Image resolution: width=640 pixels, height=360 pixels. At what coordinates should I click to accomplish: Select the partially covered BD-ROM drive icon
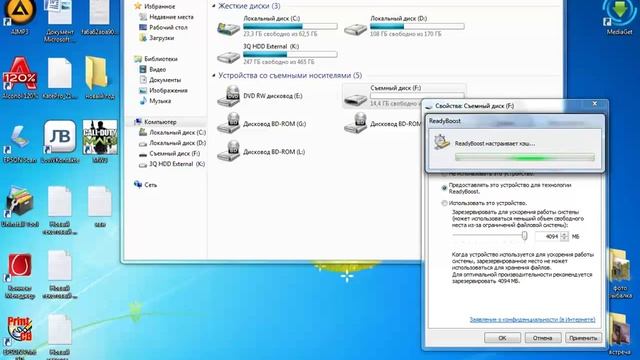[356, 124]
